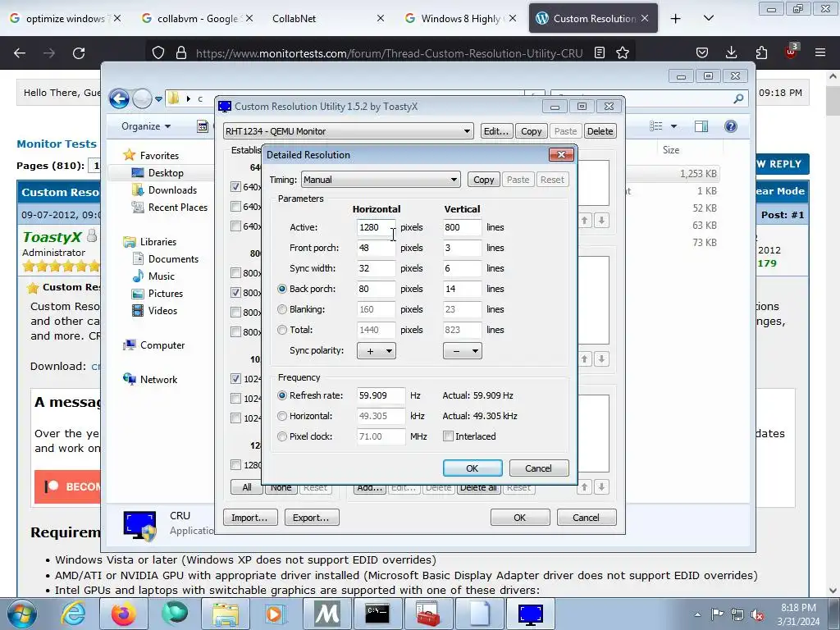Screen dimensions: 840x630
Task: Select Horizontal frequency radio button
Action: coord(282,416)
